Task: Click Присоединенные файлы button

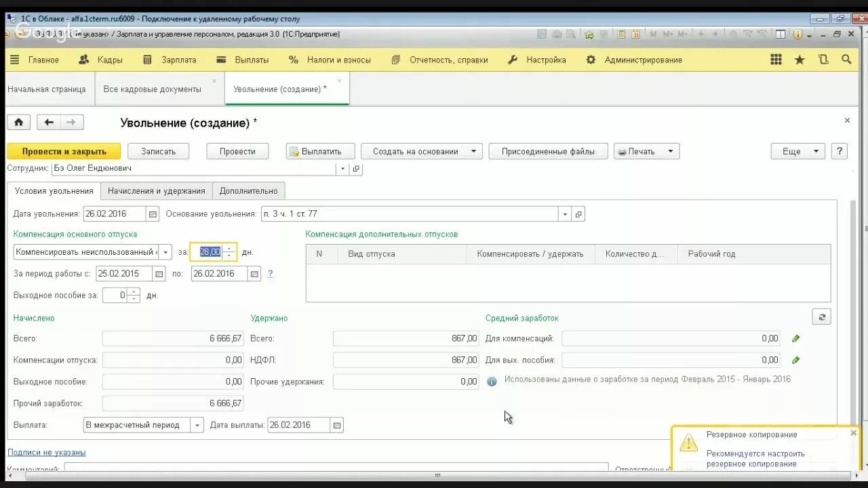Action: point(548,151)
